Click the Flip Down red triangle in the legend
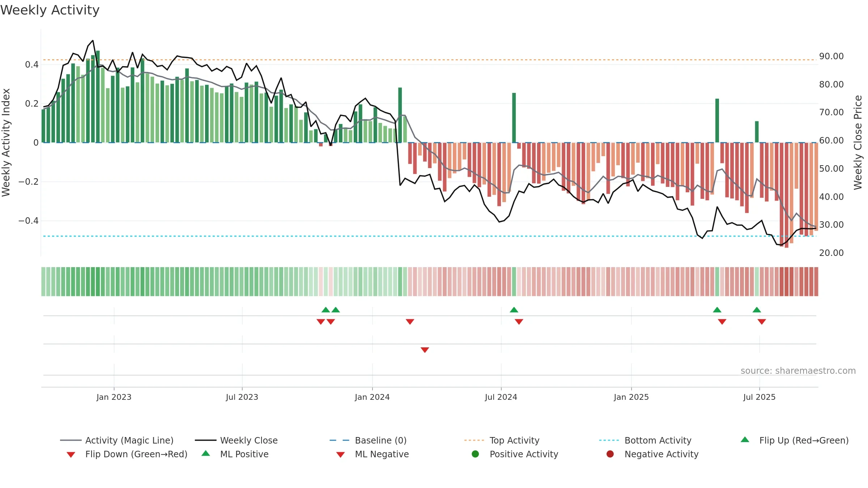This screenshot has height=488, width=868. 71,455
